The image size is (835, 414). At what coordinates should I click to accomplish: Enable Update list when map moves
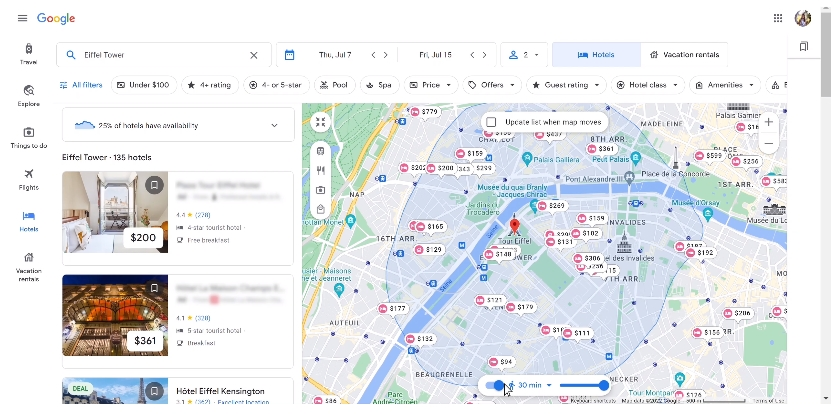(491, 122)
